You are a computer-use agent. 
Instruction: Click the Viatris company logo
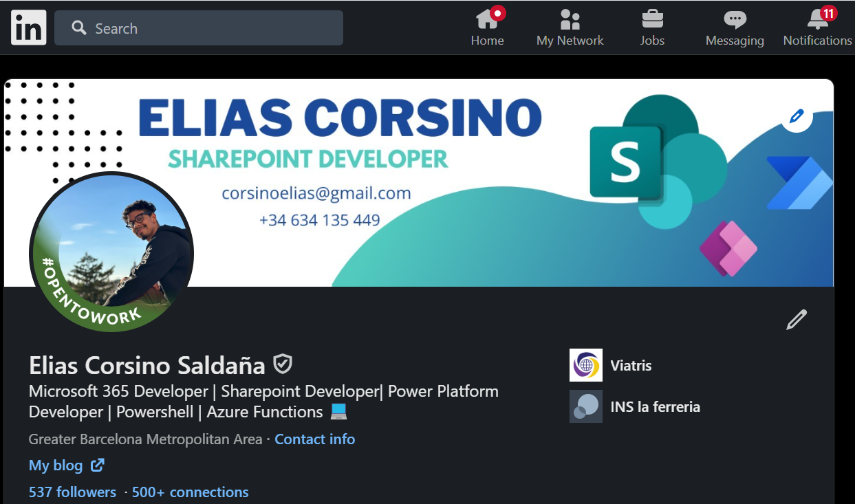pyautogui.click(x=585, y=365)
